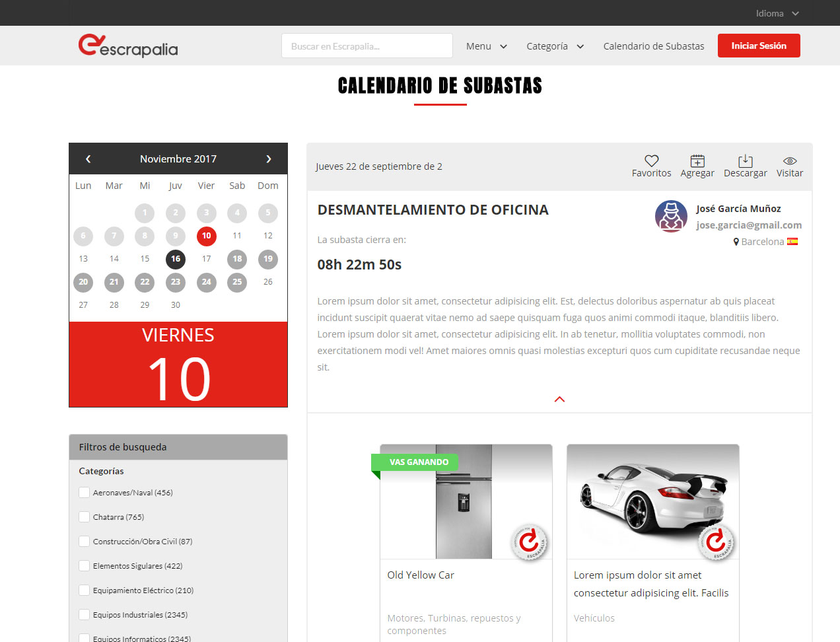Click the Descargar download icon

pyautogui.click(x=745, y=160)
